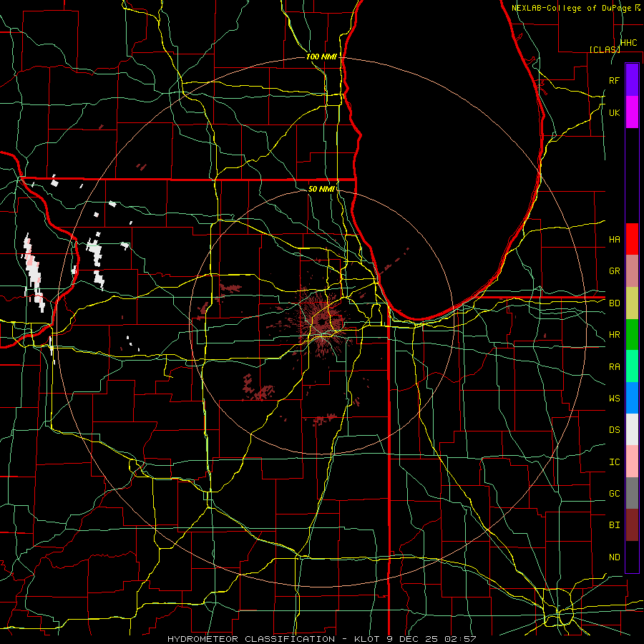Image resolution: width=644 pixels, height=644 pixels.
Task: Click the dark red BI swatch
Action: point(632,525)
